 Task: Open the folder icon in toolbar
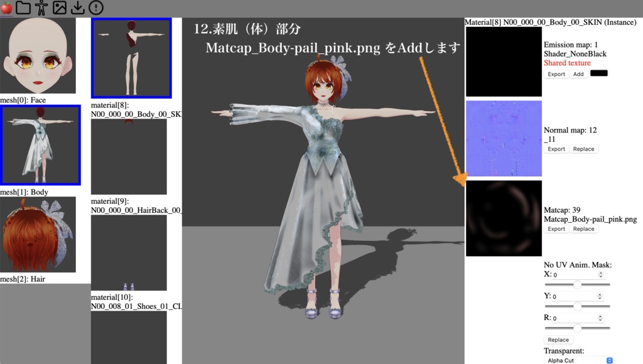pyautogui.click(x=23, y=8)
